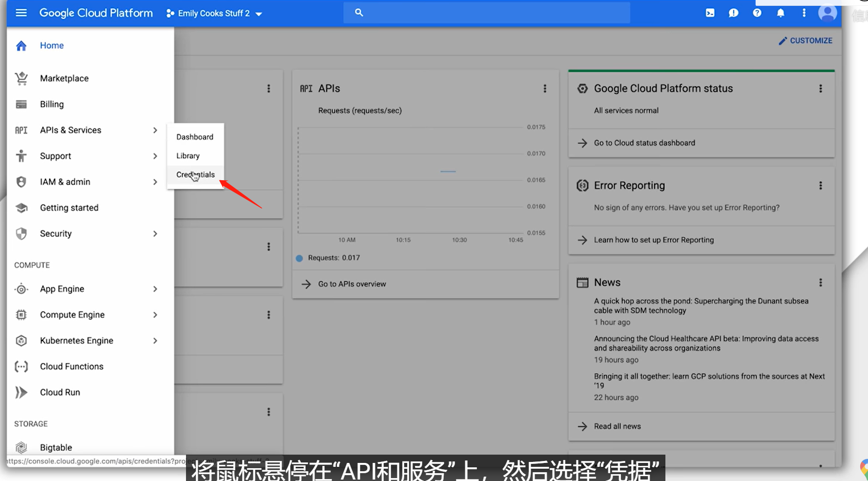Follow Go to APIs overview link
The image size is (868, 481).
pos(351,284)
